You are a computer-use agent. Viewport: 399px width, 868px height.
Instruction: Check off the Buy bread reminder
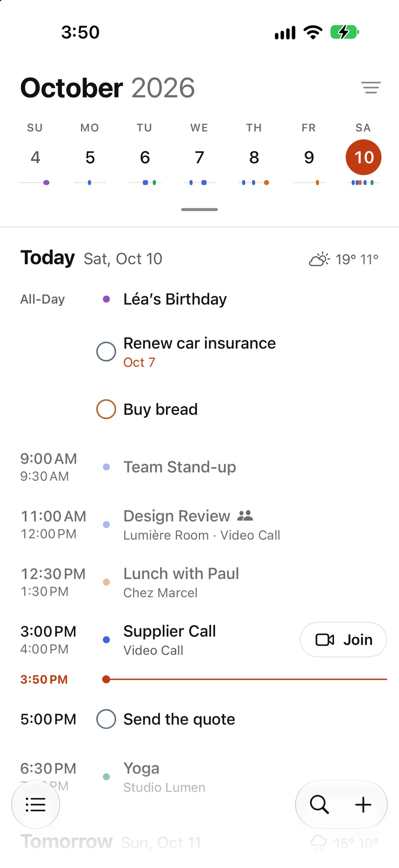(106, 409)
